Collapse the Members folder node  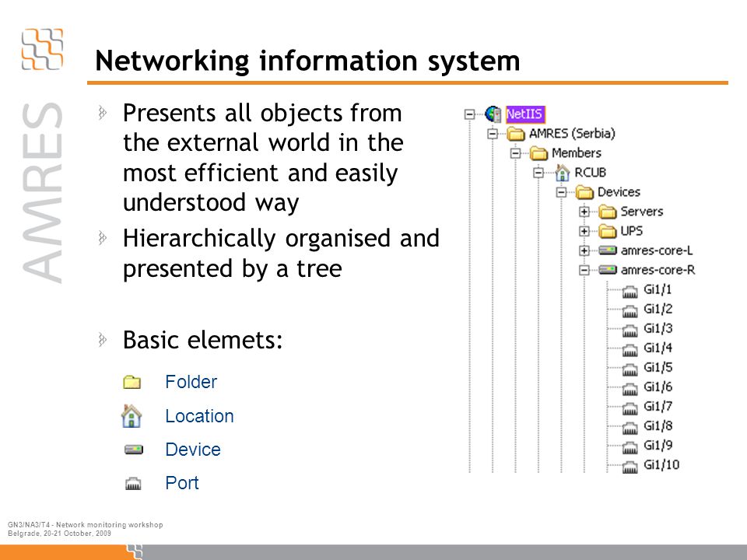[x=515, y=153]
